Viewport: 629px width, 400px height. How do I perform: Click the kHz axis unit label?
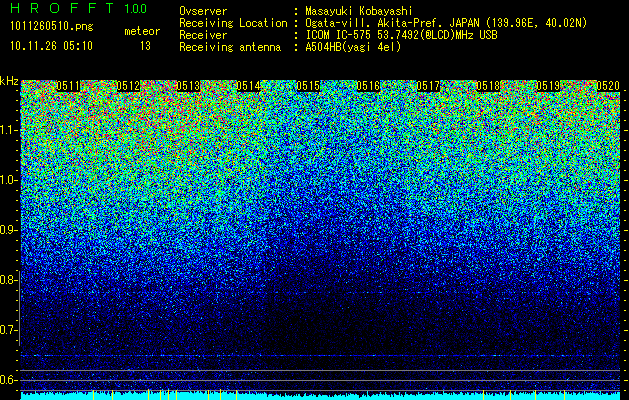(x=9, y=81)
